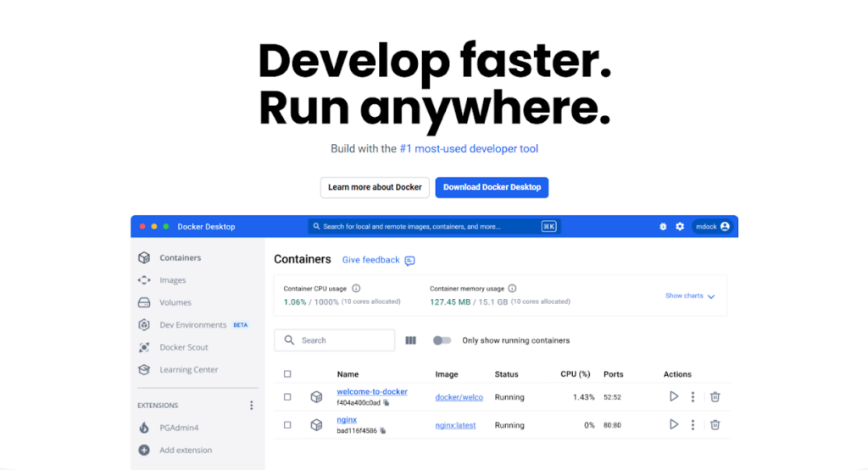Open the PGAdmin4 extension icon
Viewport: 868px width, 470px height.
144,428
